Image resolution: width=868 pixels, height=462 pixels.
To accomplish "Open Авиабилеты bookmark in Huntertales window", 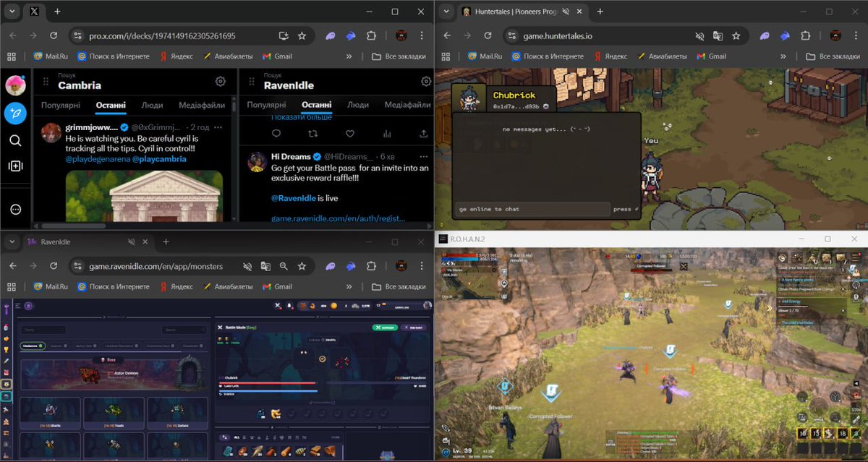I will pos(663,56).
